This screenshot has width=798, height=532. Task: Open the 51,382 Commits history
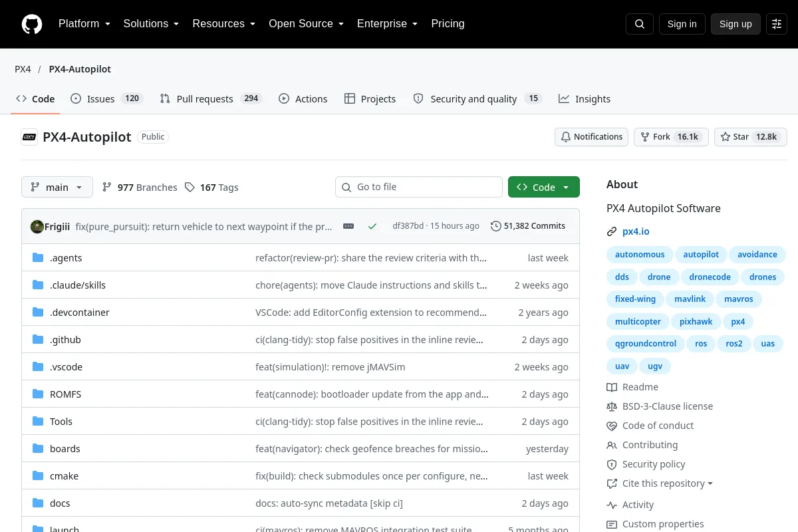(x=528, y=226)
